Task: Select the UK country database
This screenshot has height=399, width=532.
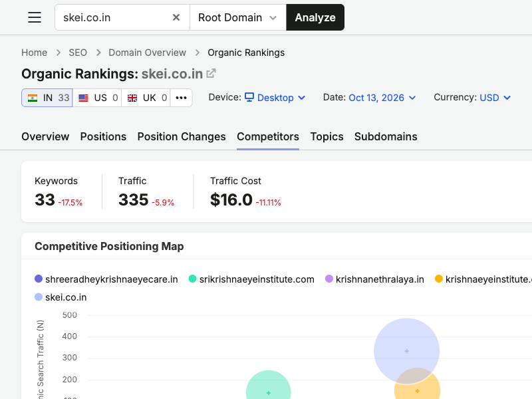Action: 146,98
